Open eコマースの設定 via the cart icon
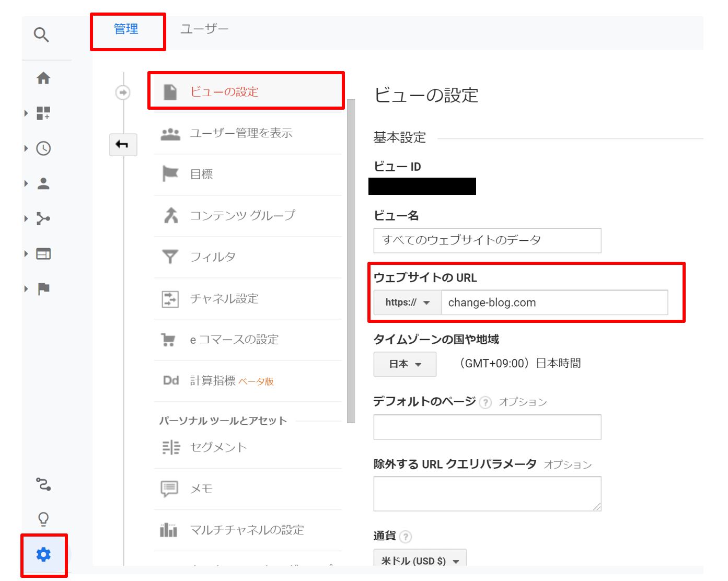 (x=169, y=340)
